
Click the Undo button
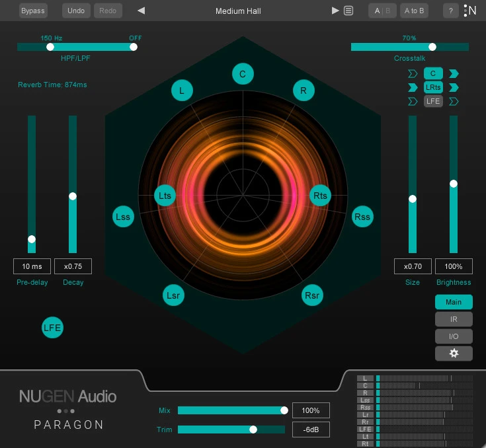77,11
